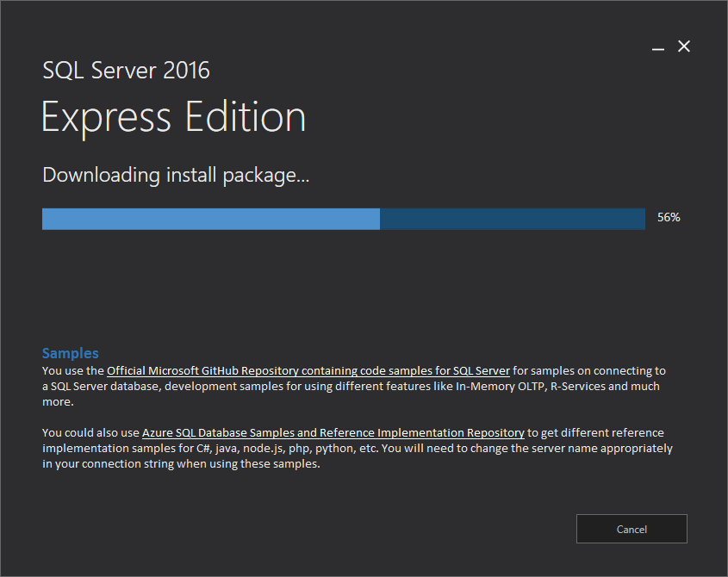Click "You use the" text before GitHub link
Image resolution: width=728 pixels, height=577 pixels.
click(73, 370)
